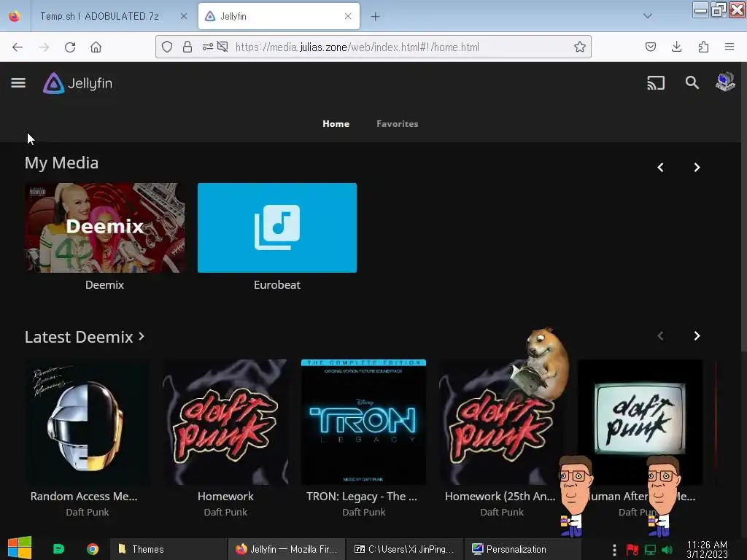747x560 pixels.
Task: Go back in Firefox
Action: click(x=18, y=47)
